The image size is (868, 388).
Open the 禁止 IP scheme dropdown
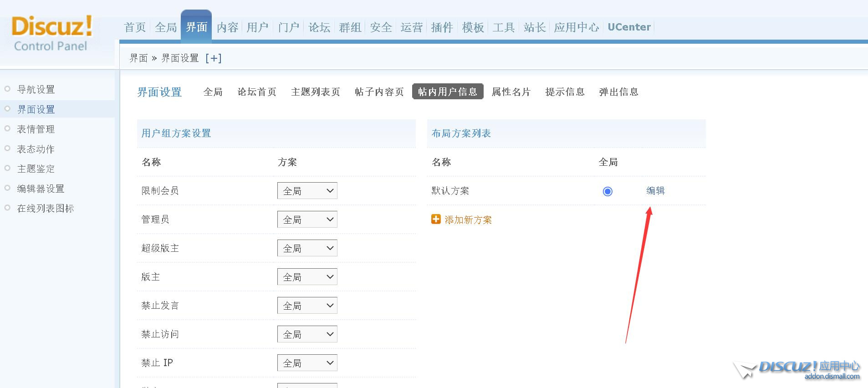[307, 363]
